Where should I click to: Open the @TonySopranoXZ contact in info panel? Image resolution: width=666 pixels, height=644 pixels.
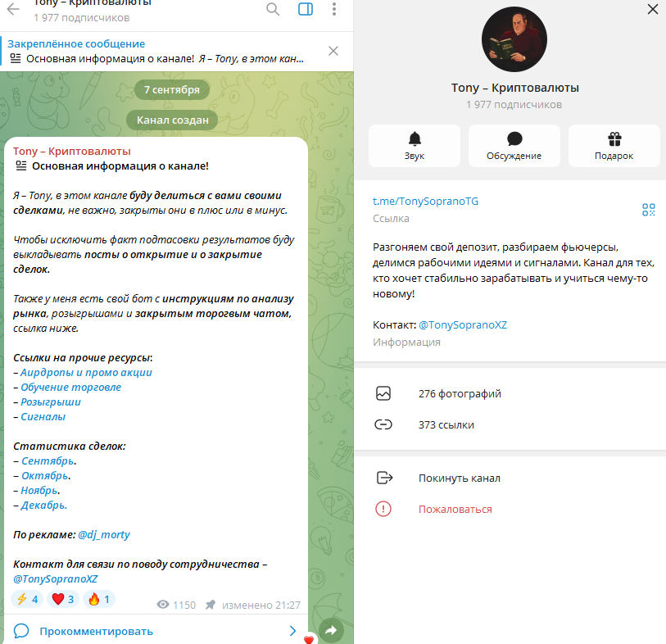coord(463,325)
